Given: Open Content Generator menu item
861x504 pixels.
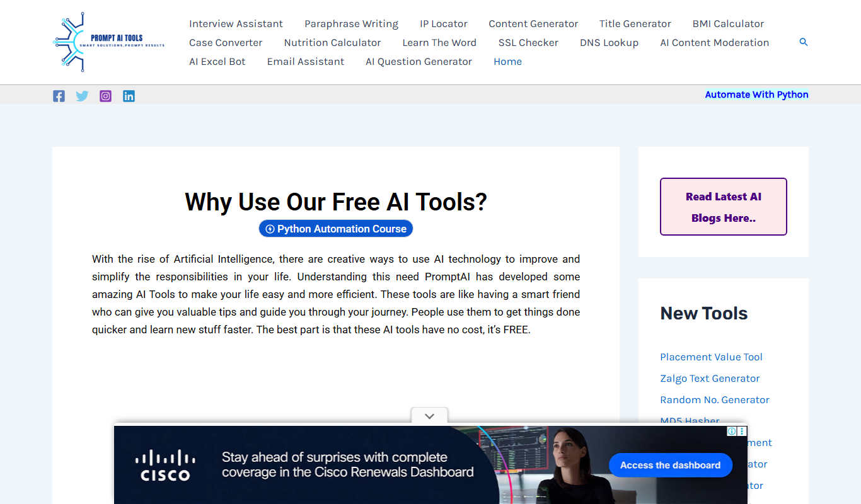Looking at the screenshot, I should click(x=533, y=24).
